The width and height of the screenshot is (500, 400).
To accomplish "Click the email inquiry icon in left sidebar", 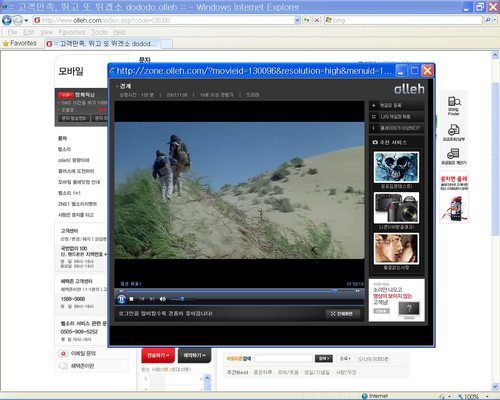I will coord(63,353).
